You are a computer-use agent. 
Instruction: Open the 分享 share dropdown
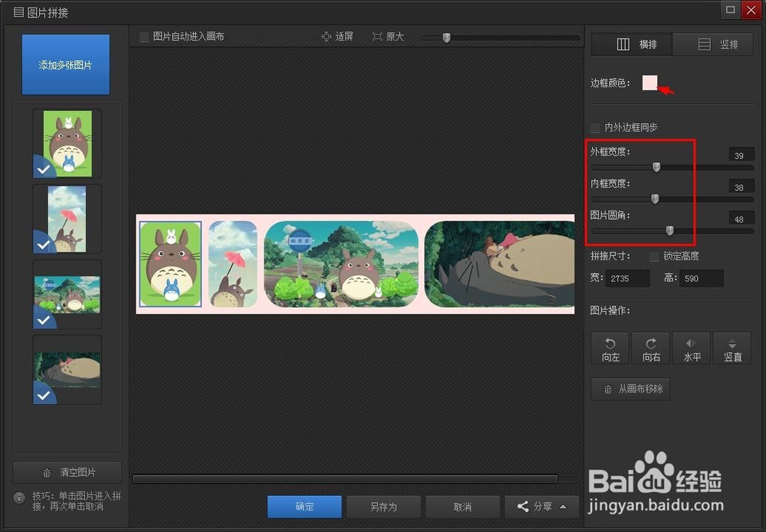pyautogui.click(x=542, y=507)
